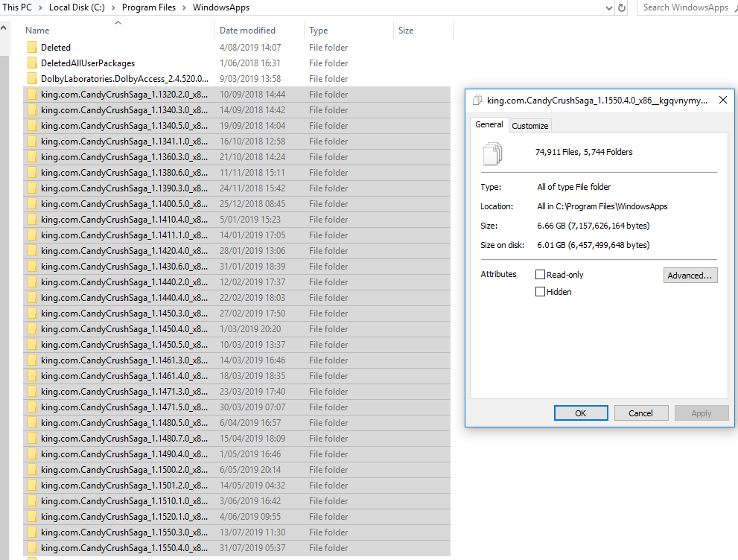Expand the chevron after Local Disk (C:)
The image size is (738, 560).
click(113, 7)
